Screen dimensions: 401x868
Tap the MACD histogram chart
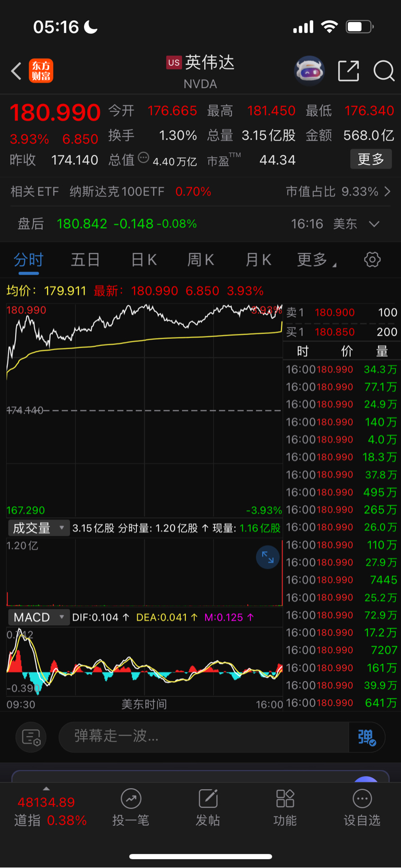point(145,662)
